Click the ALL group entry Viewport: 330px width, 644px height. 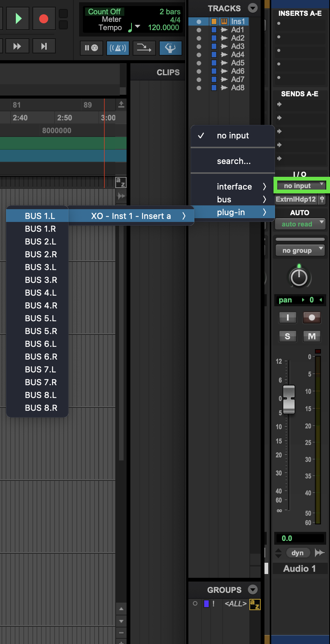pyautogui.click(x=235, y=604)
